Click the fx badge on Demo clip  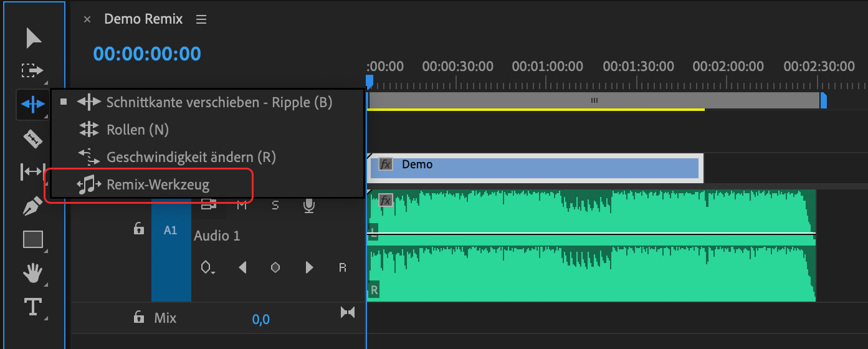click(386, 165)
